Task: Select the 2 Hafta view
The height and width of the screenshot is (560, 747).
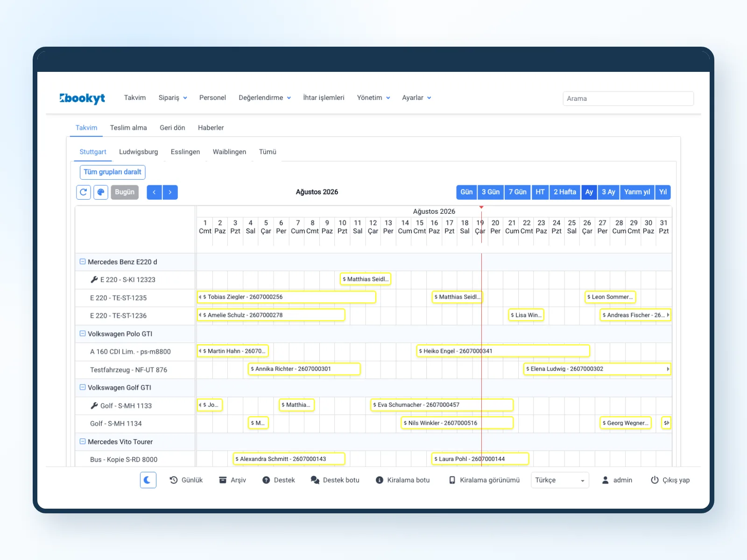Action: pyautogui.click(x=565, y=192)
